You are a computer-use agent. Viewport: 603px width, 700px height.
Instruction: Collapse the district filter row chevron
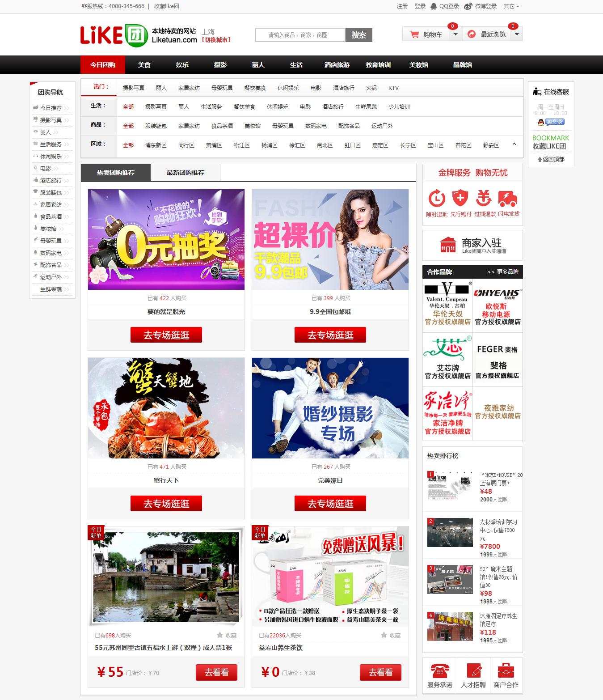514,144
